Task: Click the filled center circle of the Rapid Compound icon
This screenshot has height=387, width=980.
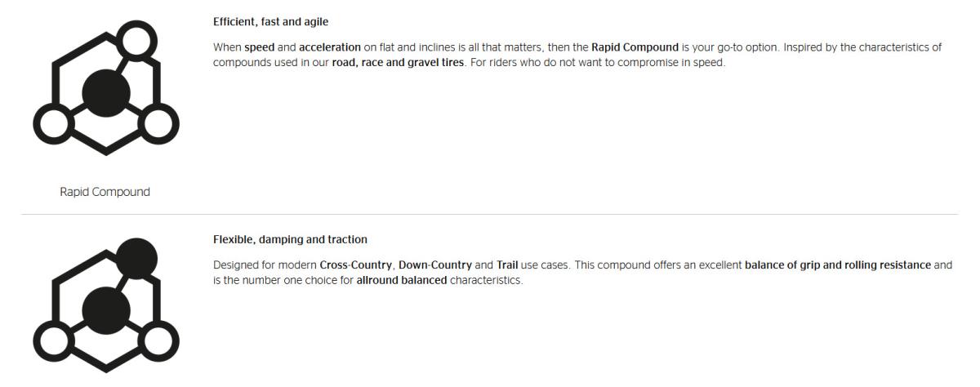Action: tap(106, 94)
